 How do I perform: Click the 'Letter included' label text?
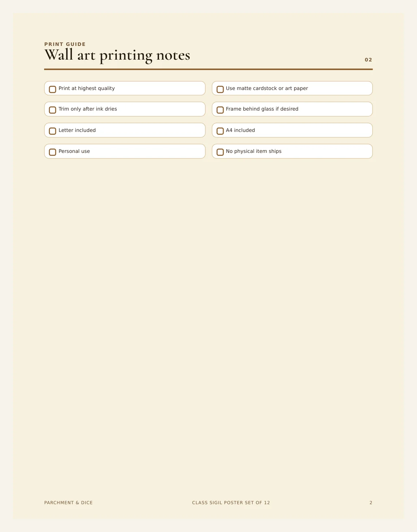[x=77, y=130]
